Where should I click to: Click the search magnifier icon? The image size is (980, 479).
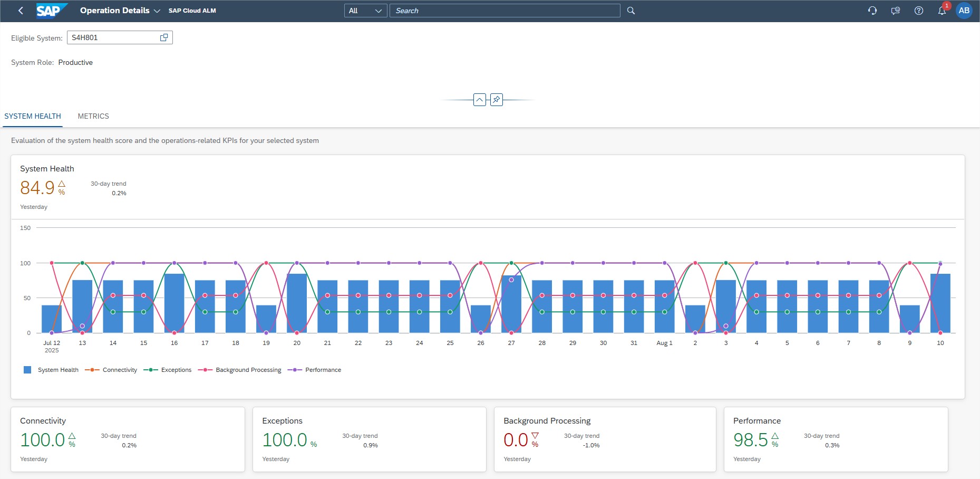pyautogui.click(x=631, y=11)
